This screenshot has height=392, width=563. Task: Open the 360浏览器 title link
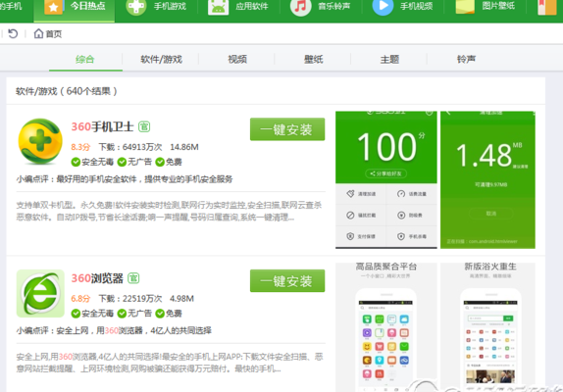tap(97, 278)
